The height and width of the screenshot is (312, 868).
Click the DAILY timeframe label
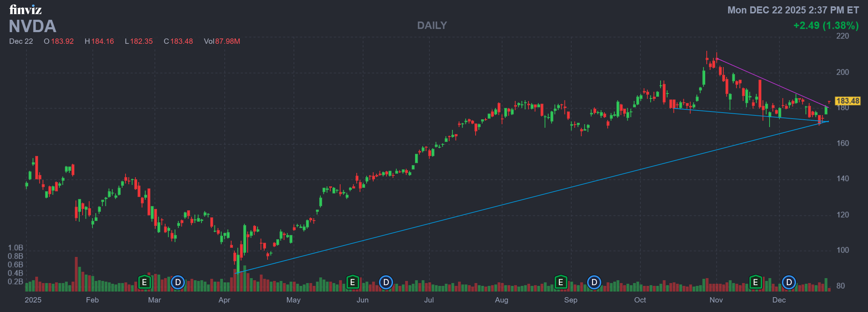pyautogui.click(x=432, y=25)
